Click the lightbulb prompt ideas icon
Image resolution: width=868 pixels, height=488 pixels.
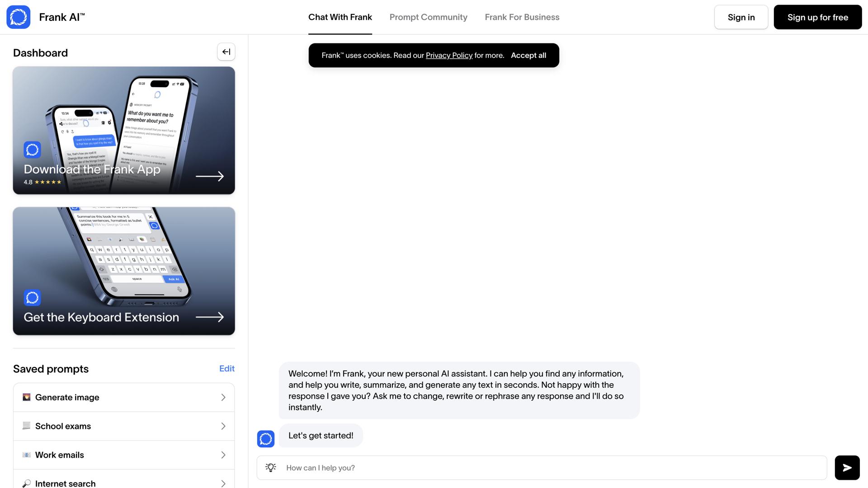pos(270,468)
